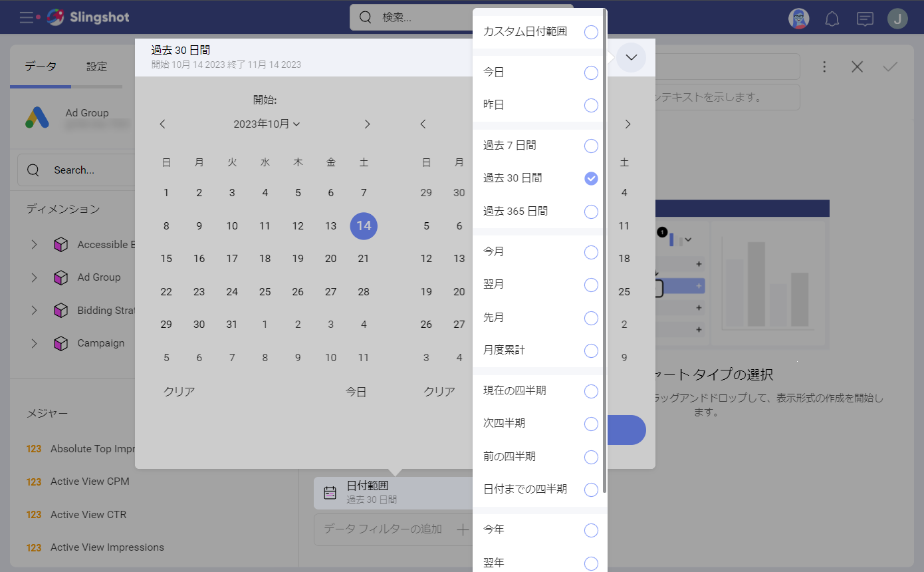
Task: Expand the Bidding Strategy dimension
Action: 34,311
